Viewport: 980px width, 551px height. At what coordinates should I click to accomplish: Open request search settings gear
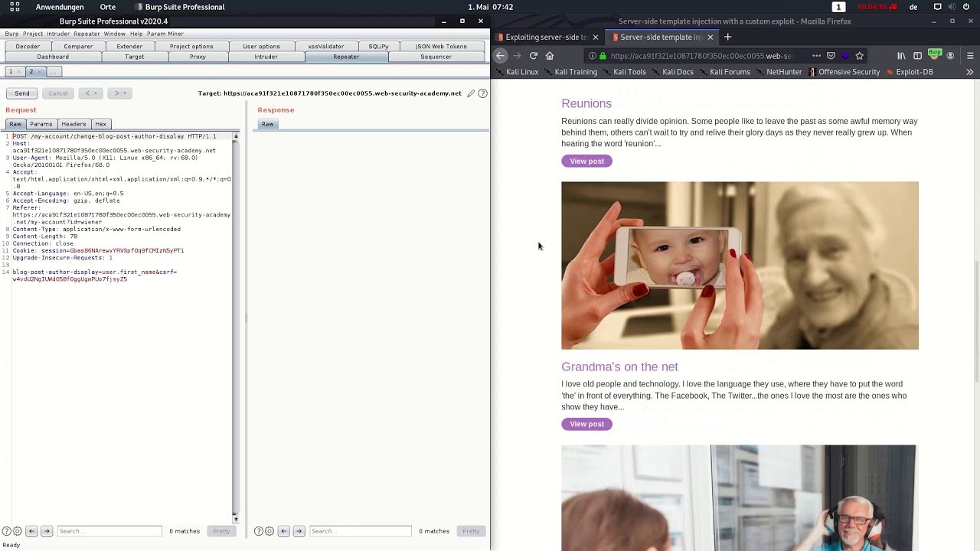point(18,531)
